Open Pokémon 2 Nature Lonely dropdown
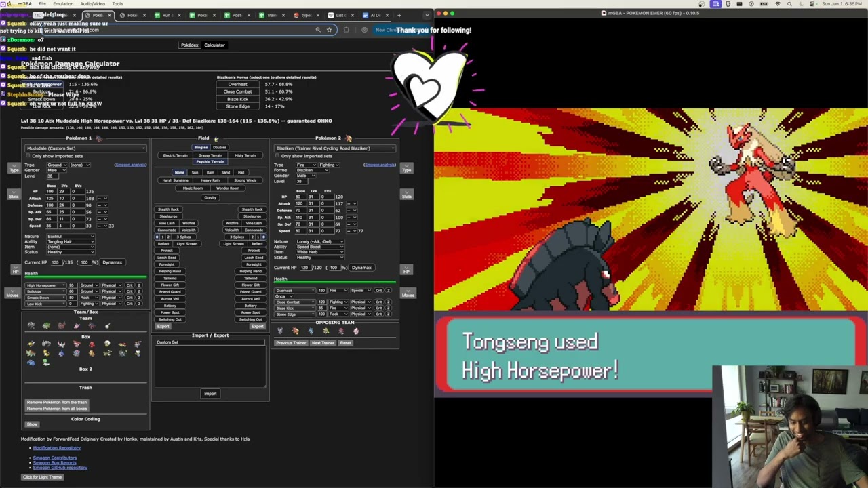The width and height of the screenshot is (868, 488). [x=320, y=241]
